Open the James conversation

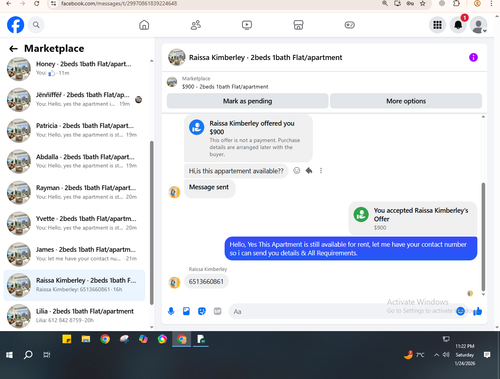[74, 254]
